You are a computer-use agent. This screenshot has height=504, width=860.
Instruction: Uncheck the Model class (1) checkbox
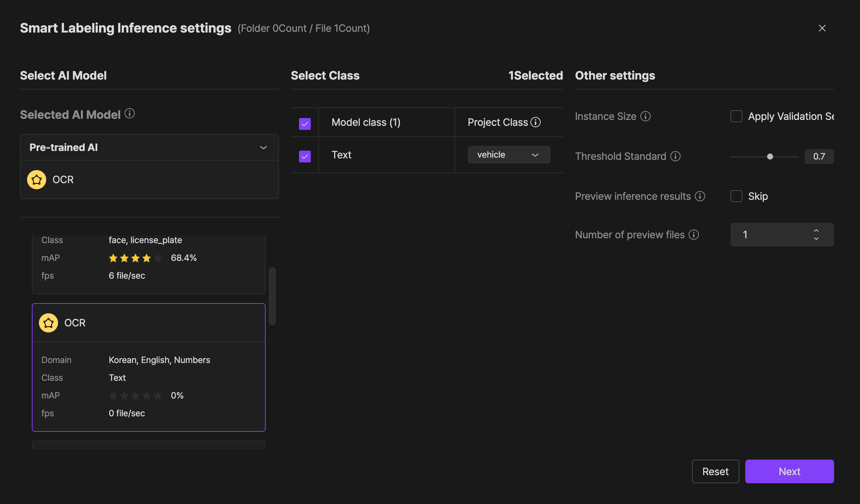(x=305, y=124)
